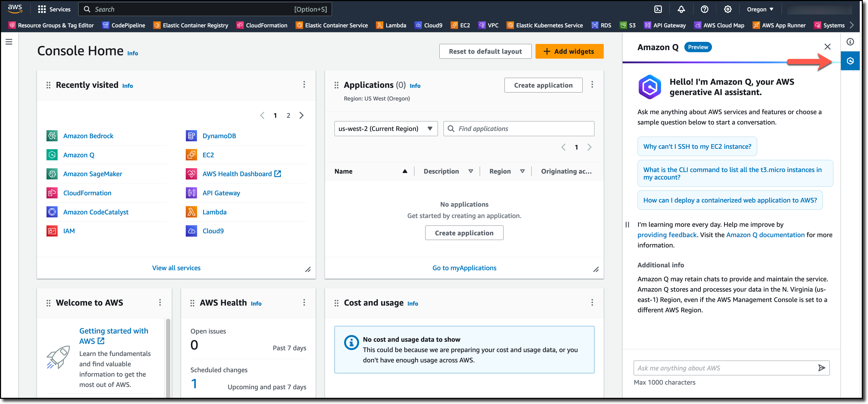Open the support help question icon
The width and height of the screenshot is (868, 404).
(704, 9)
